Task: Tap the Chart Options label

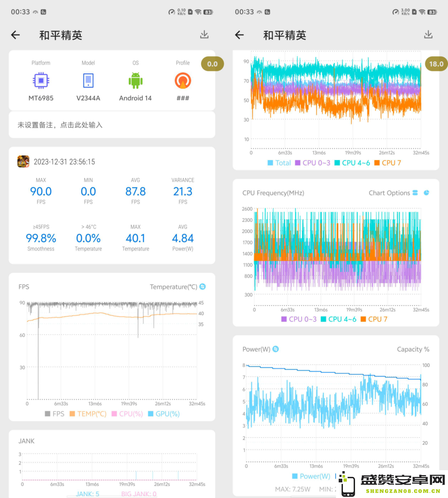Action: [x=389, y=193]
